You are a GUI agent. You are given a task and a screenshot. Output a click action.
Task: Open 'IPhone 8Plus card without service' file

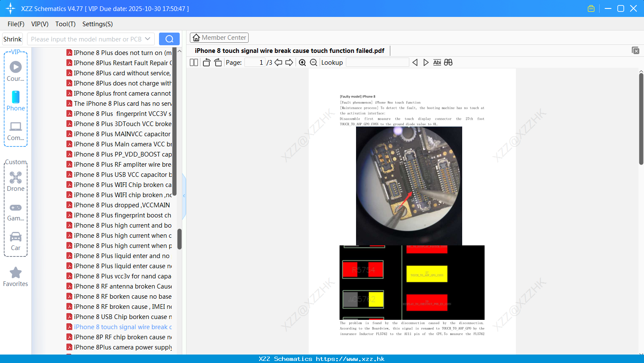(119, 73)
